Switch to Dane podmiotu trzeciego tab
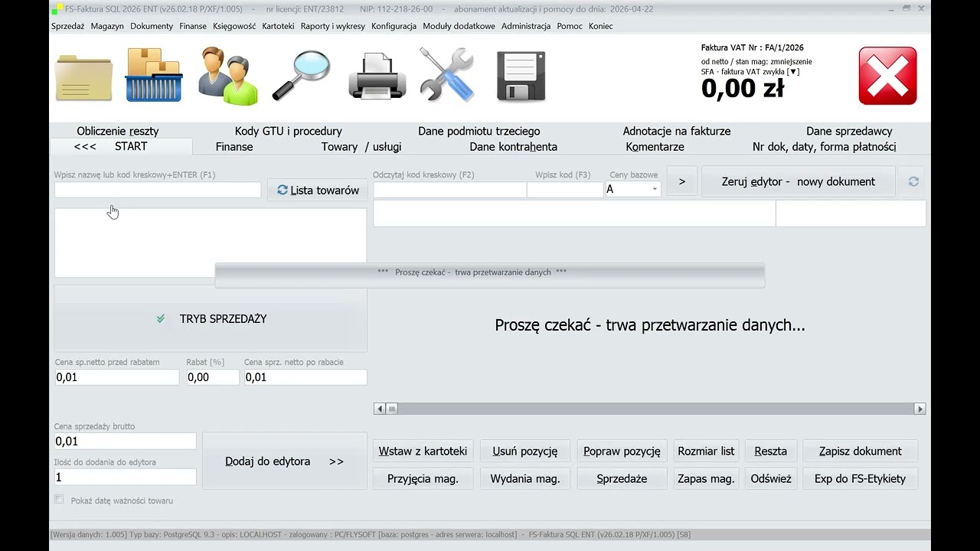 (x=479, y=131)
